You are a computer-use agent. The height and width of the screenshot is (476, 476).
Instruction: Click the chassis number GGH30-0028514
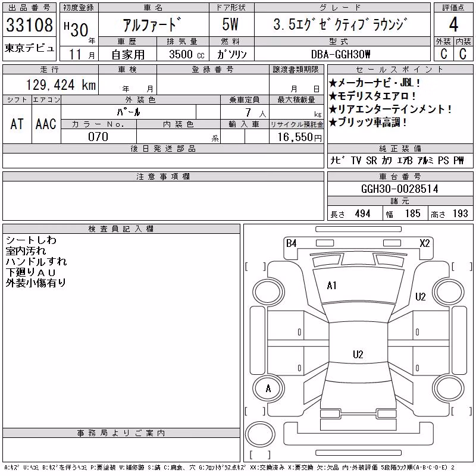click(x=400, y=189)
